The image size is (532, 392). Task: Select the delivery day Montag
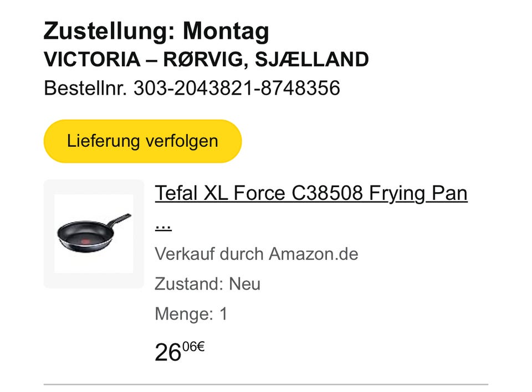pyautogui.click(x=226, y=31)
